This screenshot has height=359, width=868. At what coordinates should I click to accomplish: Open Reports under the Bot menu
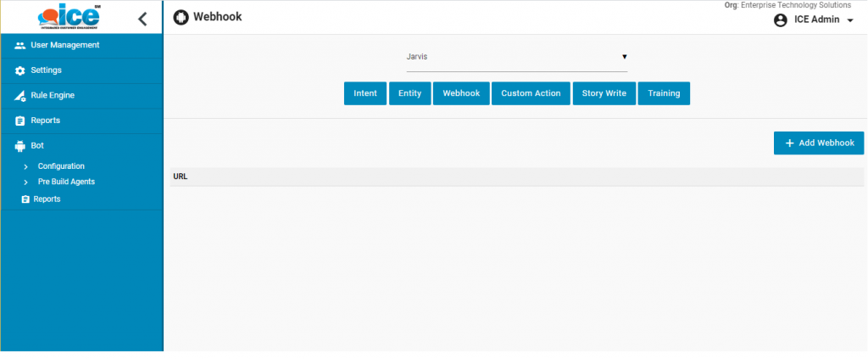47,199
